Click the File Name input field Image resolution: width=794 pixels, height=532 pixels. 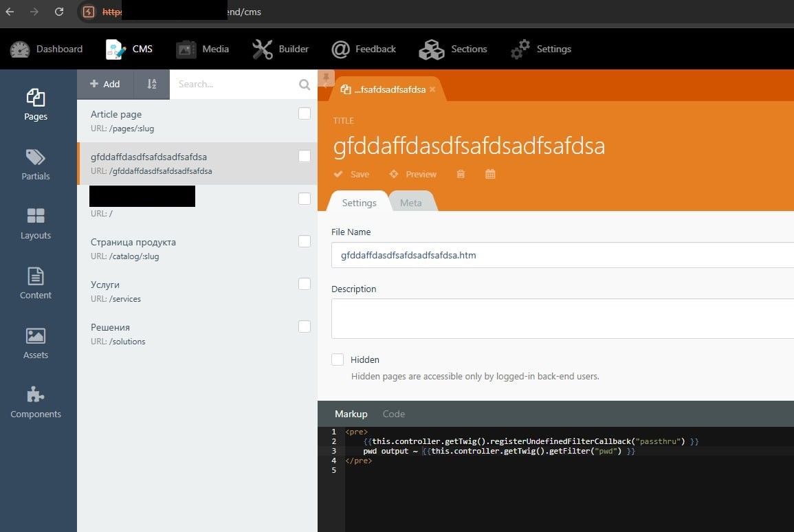point(562,255)
